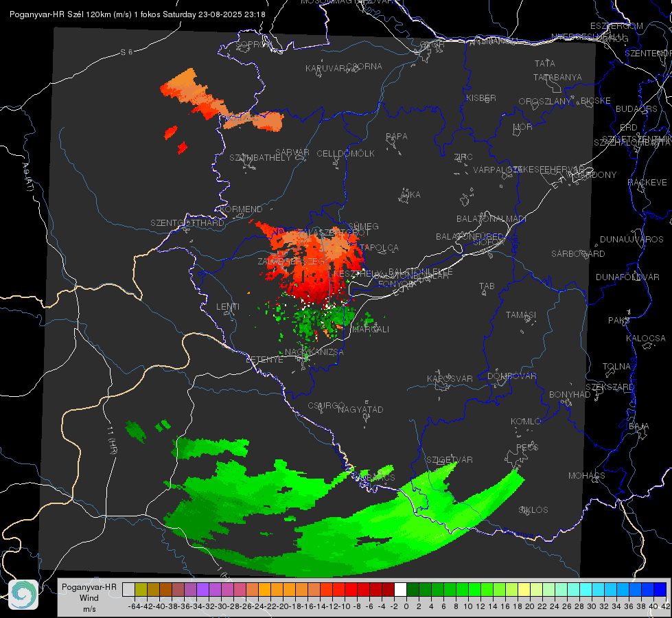672x618 pixels.
Task: Select the SÜMEG city label
Action: (363, 227)
